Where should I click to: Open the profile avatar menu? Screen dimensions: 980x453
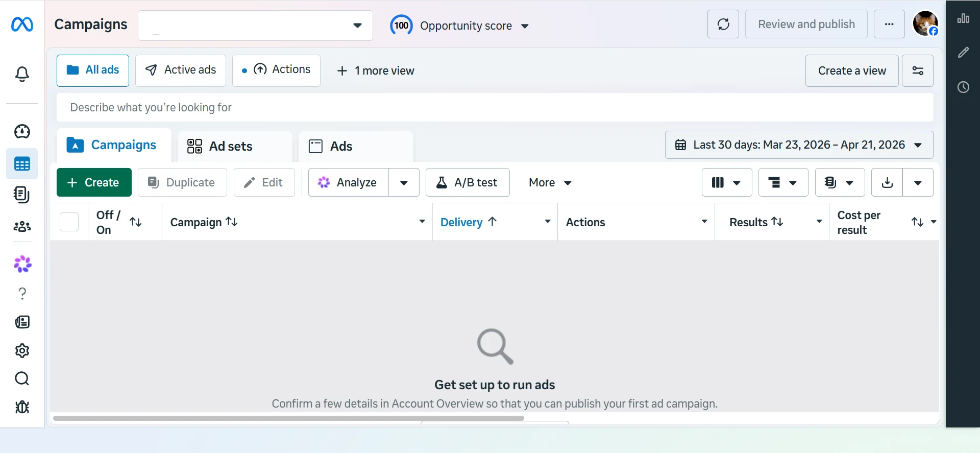point(925,24)
